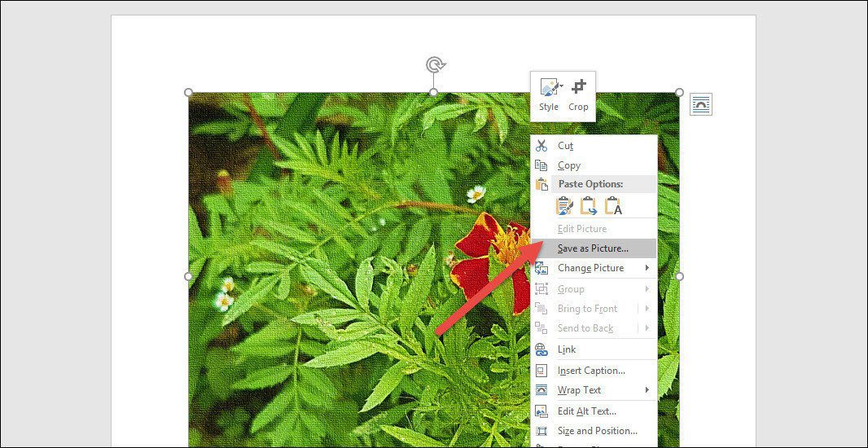The width and height of the screenshot is (868, 448).
Task: Choose the Keep Source Formatting paste icon
Action: point(564,205)
